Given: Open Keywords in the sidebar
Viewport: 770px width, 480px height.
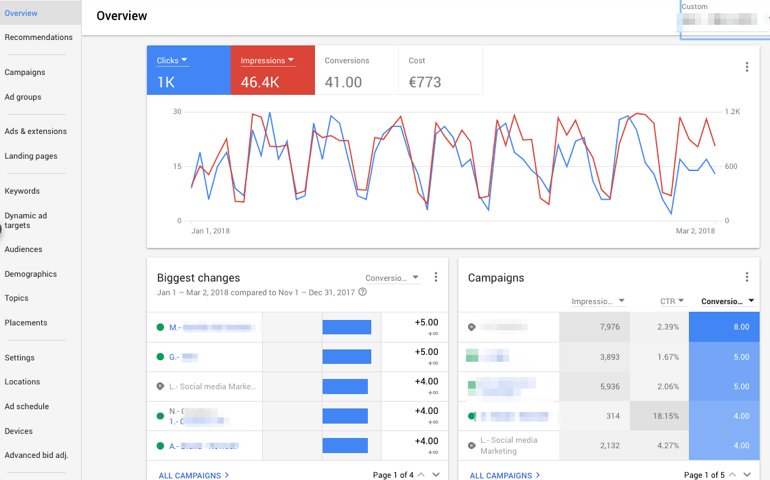Looking at the screenshot, I should tap(22, 191).
